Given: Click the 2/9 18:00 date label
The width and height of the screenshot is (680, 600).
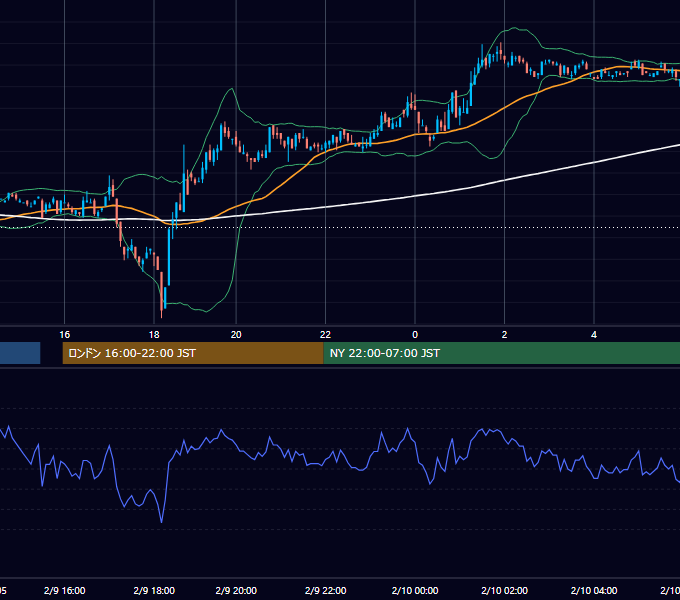Looking at the screenshot, I should coord(154,590).
